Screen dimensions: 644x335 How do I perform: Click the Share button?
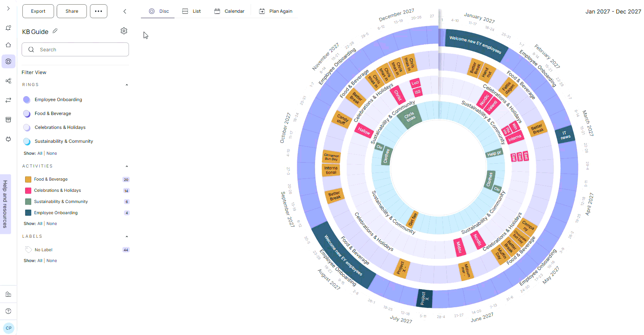72,11
